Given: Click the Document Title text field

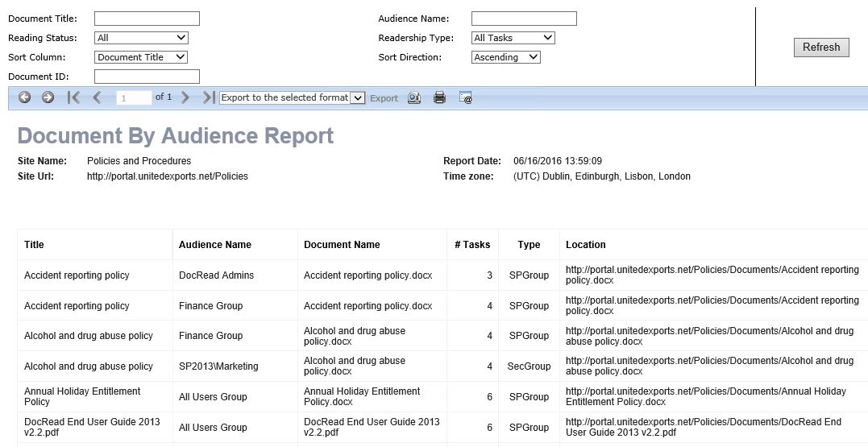Looking at the screenshot, I should pos(147,19).
